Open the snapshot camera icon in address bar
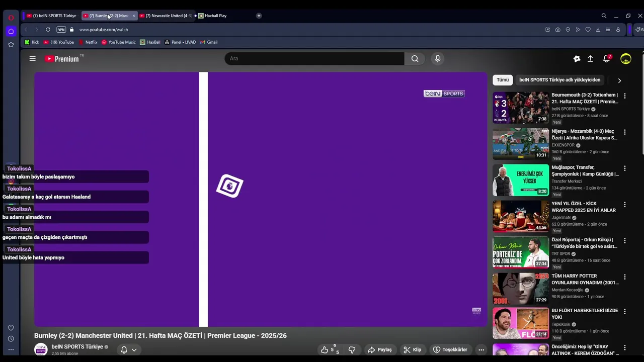 coord(557,30)
